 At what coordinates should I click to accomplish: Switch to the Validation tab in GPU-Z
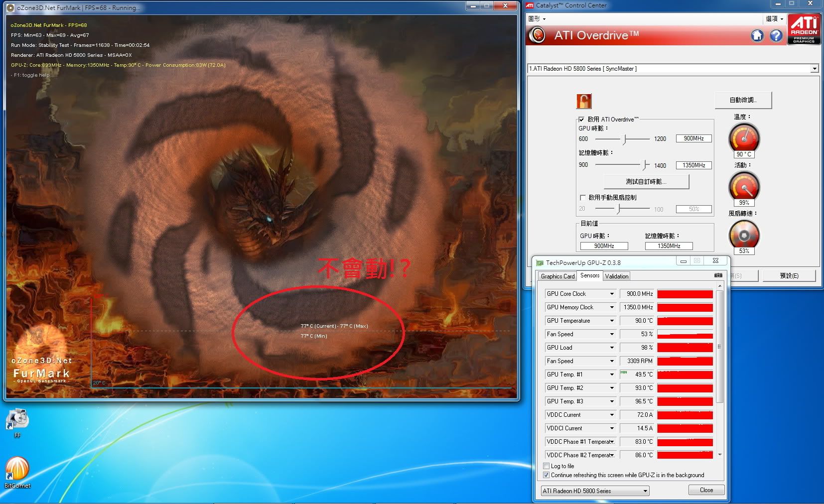tap(617, 276)
